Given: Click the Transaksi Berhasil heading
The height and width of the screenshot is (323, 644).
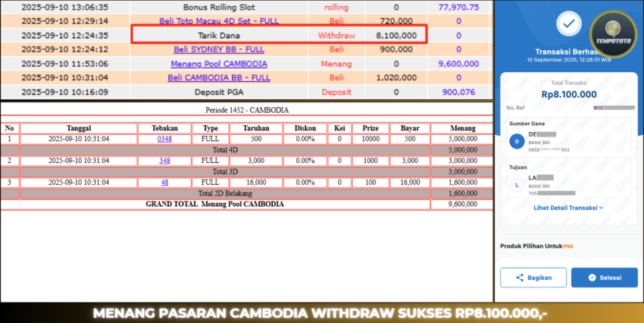Looking at the screenshot, I should 568,52.
